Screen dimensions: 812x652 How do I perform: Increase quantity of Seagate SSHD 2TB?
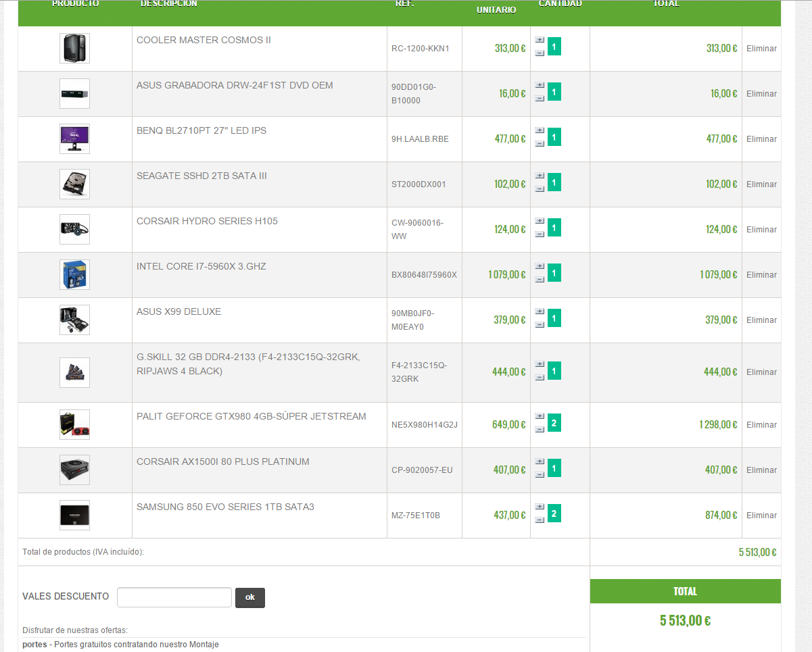[540, 175]
